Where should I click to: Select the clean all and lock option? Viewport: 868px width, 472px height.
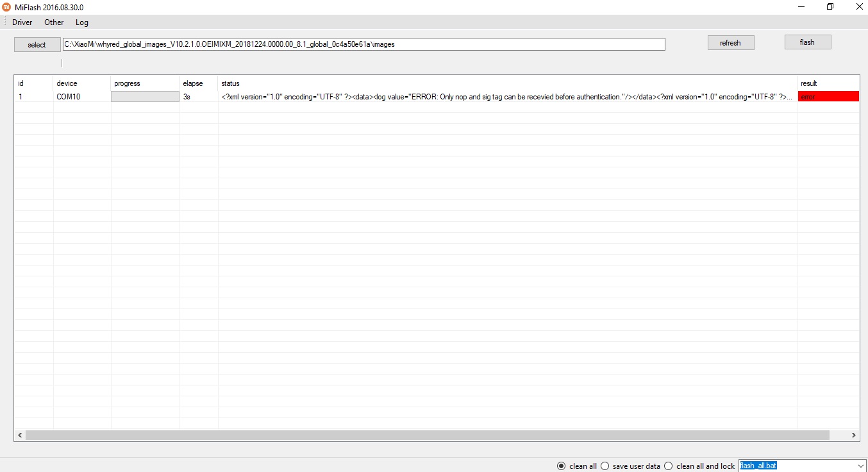tap(699, 466)
